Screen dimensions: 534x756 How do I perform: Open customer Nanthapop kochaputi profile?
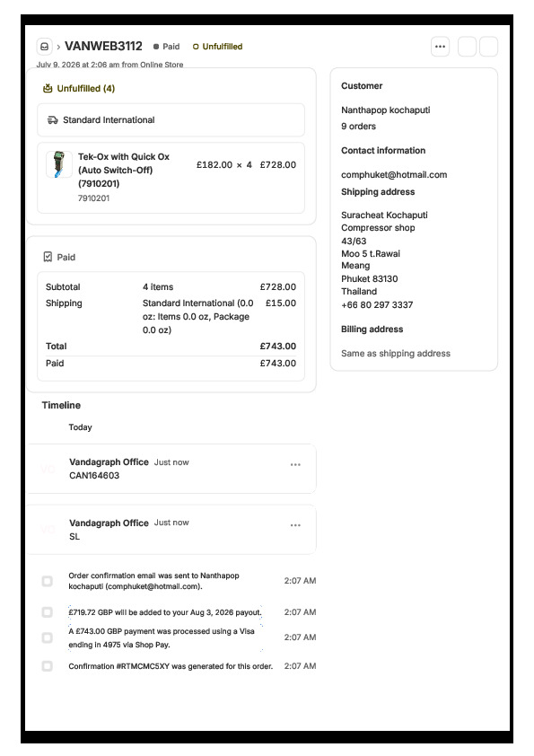coord(386,110)
